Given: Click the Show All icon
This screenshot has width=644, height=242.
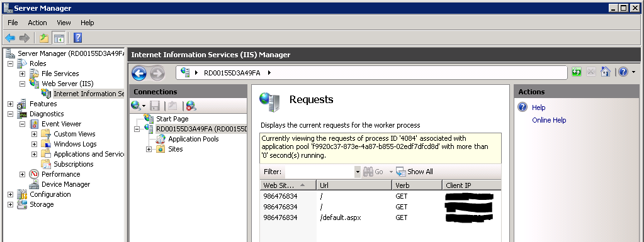Looking at the screenshot, I should tap(401, 172).
